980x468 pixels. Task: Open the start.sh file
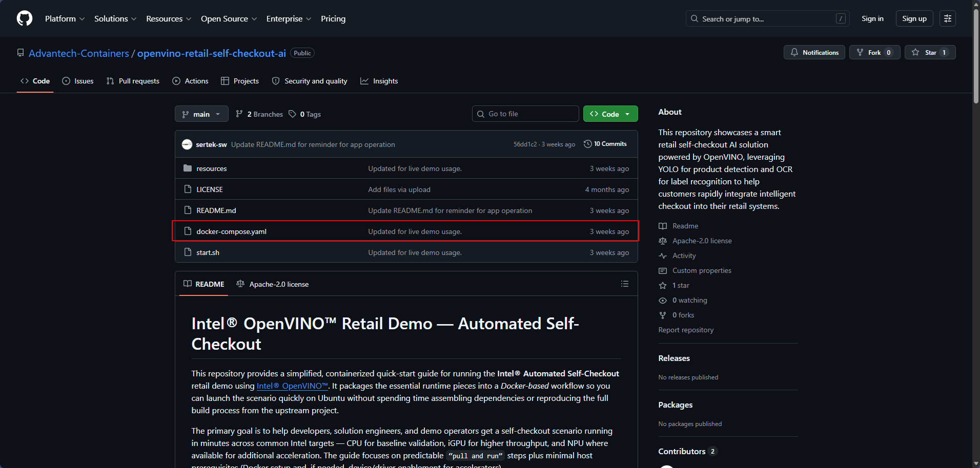pos(208,252)
